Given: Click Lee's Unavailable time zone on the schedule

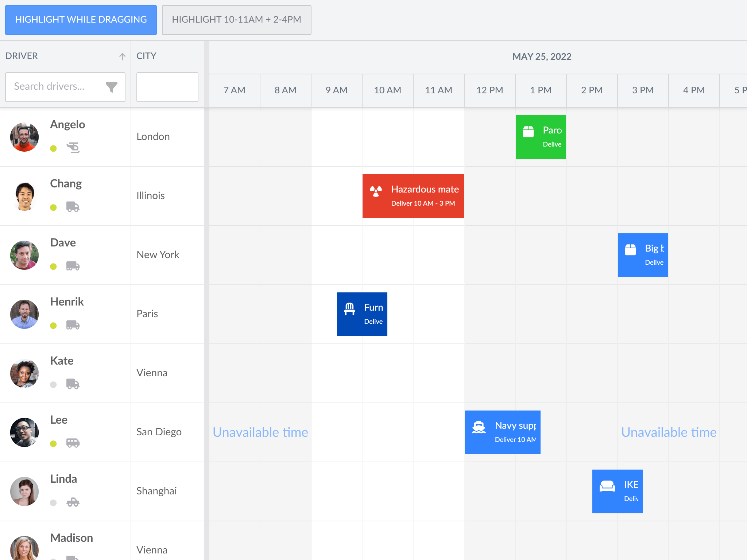Looking at the screenshot, I should coord(260,432).
